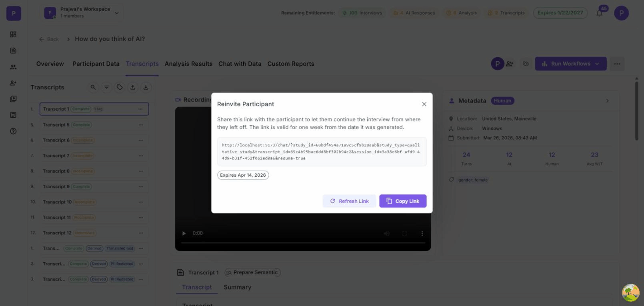The image size is (644, 306).
Task: Switch to the Overview tab
Action: coord(50,64)
